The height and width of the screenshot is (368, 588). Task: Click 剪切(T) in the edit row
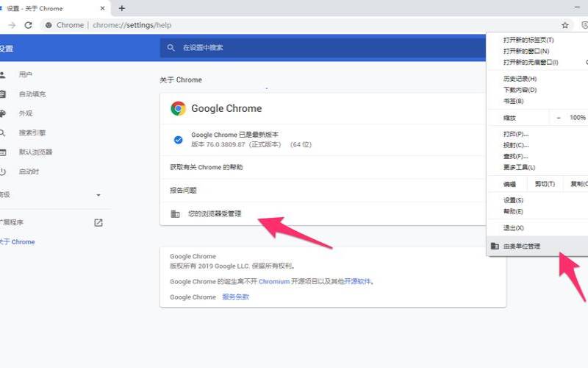click(545, 183)
